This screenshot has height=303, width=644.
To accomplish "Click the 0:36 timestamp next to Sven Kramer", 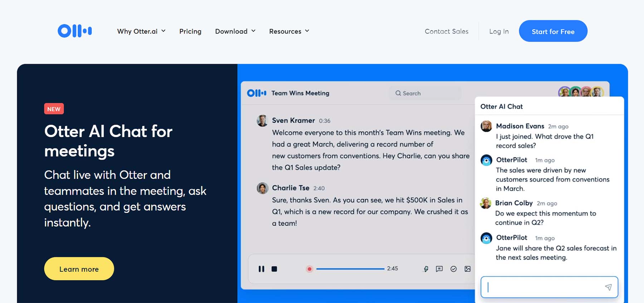I will [x=325, y=121].
